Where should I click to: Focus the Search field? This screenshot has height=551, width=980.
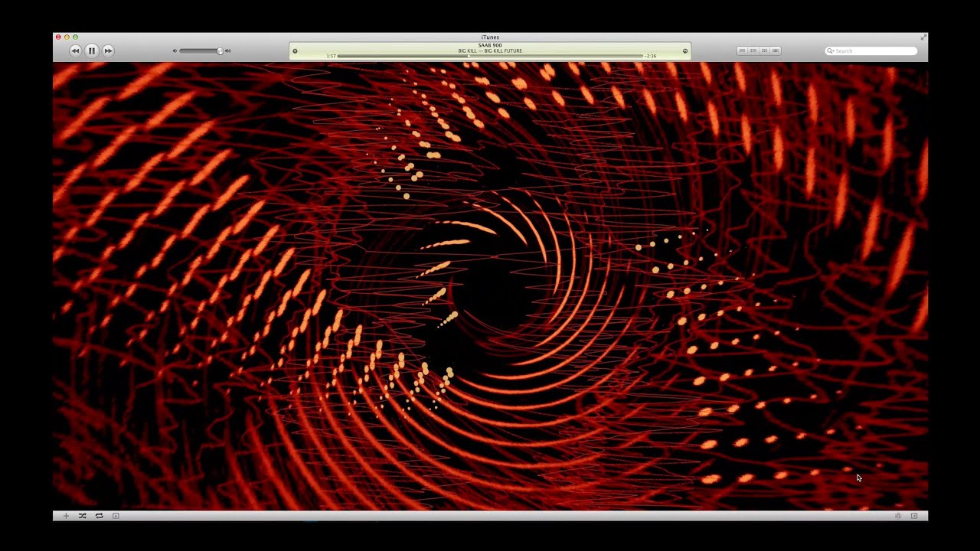pyautogui.click(x=871, y=51)
